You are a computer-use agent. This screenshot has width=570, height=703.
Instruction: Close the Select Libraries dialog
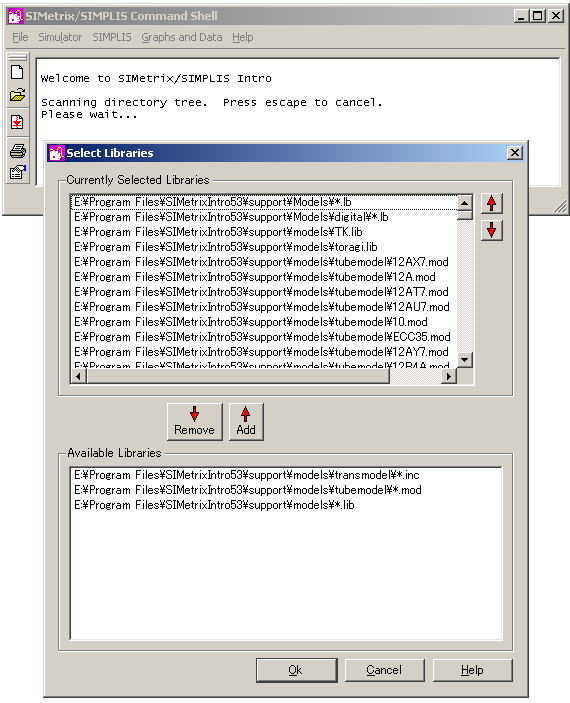514,153
